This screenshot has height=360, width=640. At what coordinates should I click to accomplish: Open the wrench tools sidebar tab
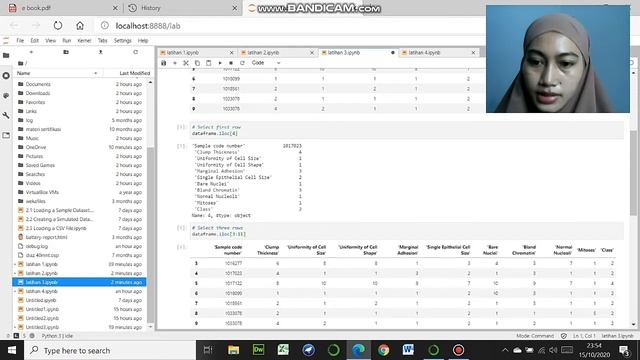pos(6,116)
